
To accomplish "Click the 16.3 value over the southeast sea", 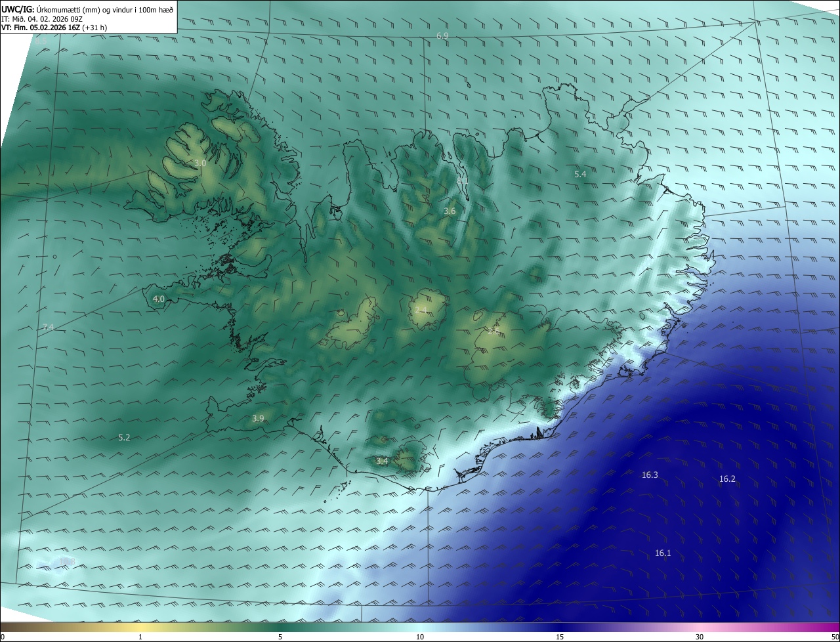I will click(x=650, y=475).
